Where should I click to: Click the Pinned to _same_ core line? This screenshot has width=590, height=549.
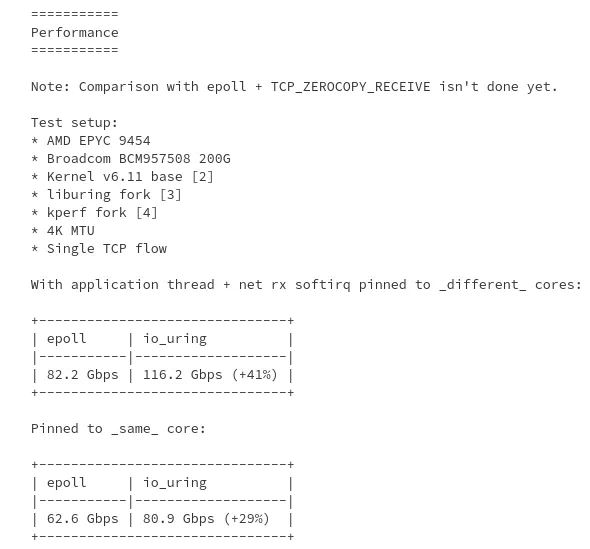click(x=118, y=429)
